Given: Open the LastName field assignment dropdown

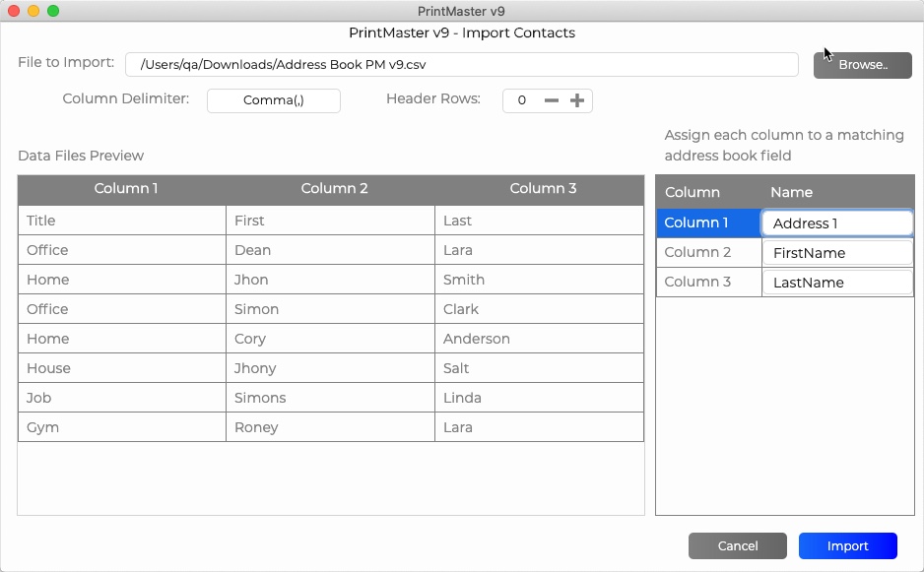Looking at the screenshot, I should [836, 283].
